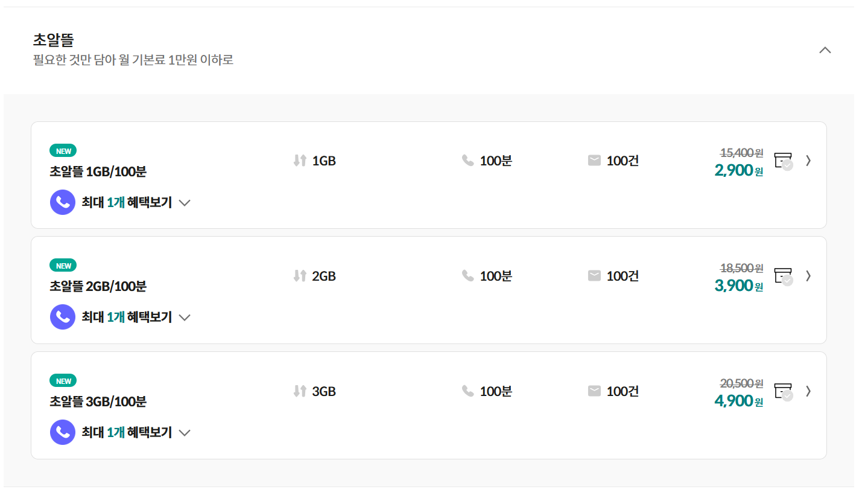Expand 혜택보기 dropdown for 3GB plan
Viewport: 868px width, 495px height.
(x=185, y=433)
